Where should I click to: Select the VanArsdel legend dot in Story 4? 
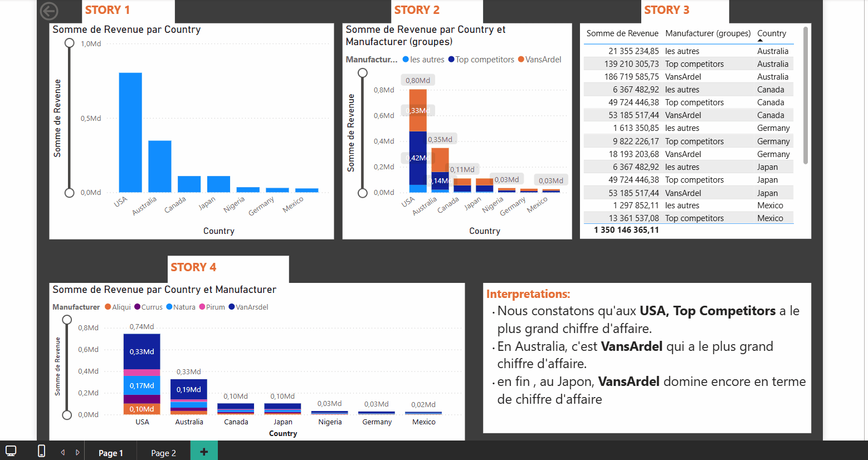(232, 307)
